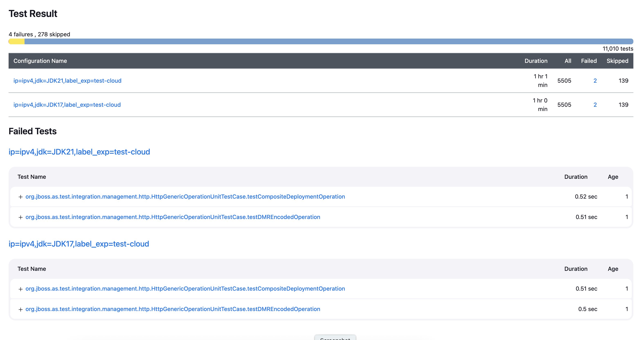Click failed count 2 for JDK21 row
The width and height of the screenshot is (644, 340).
[x=595, y=81]
